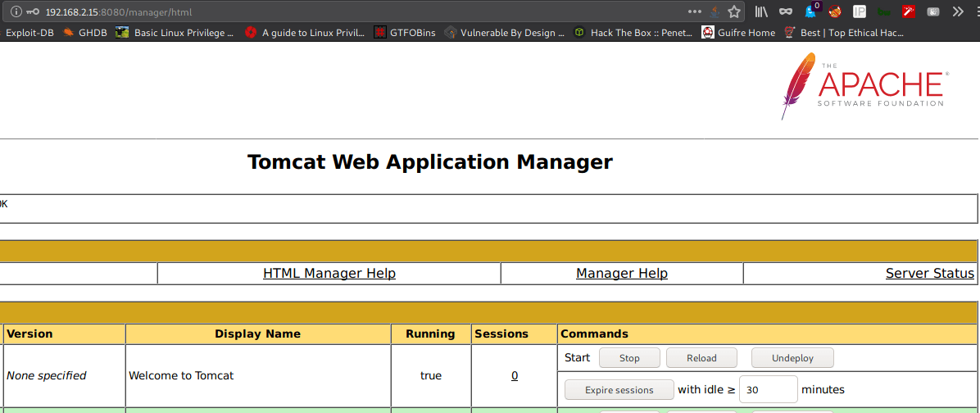This screenshot has height=413, width=980.
Task: Click the Ghostery ghost extension icon
Action: [x=810, y=11]
